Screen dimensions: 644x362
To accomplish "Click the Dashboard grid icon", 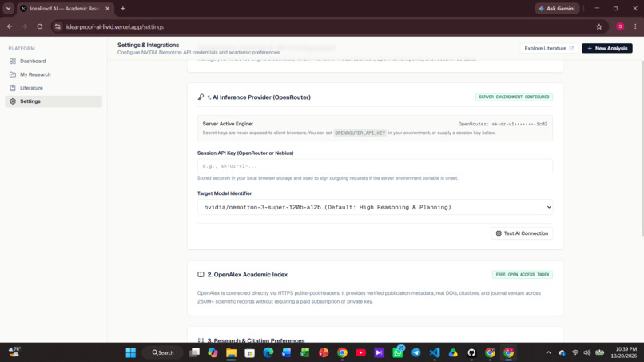I will point(13,61).
